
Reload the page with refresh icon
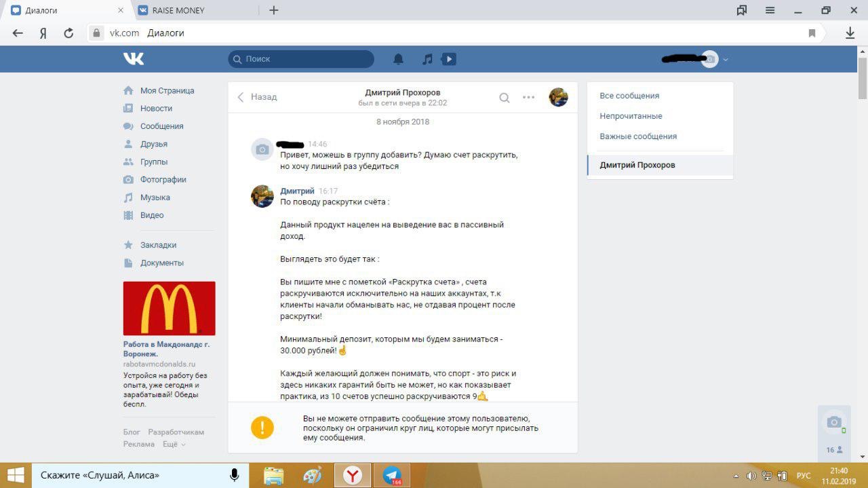point(68,33)
